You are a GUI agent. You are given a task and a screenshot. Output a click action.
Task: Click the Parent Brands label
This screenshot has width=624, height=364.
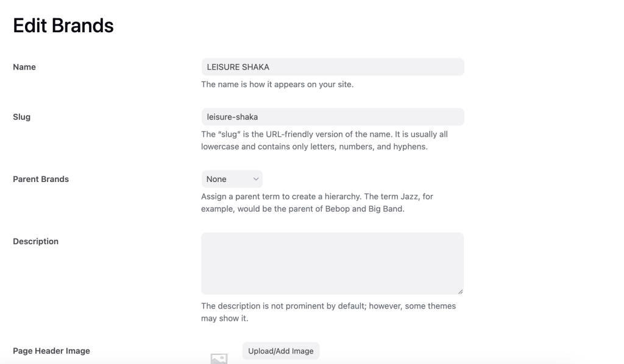[x=41, y=179]
